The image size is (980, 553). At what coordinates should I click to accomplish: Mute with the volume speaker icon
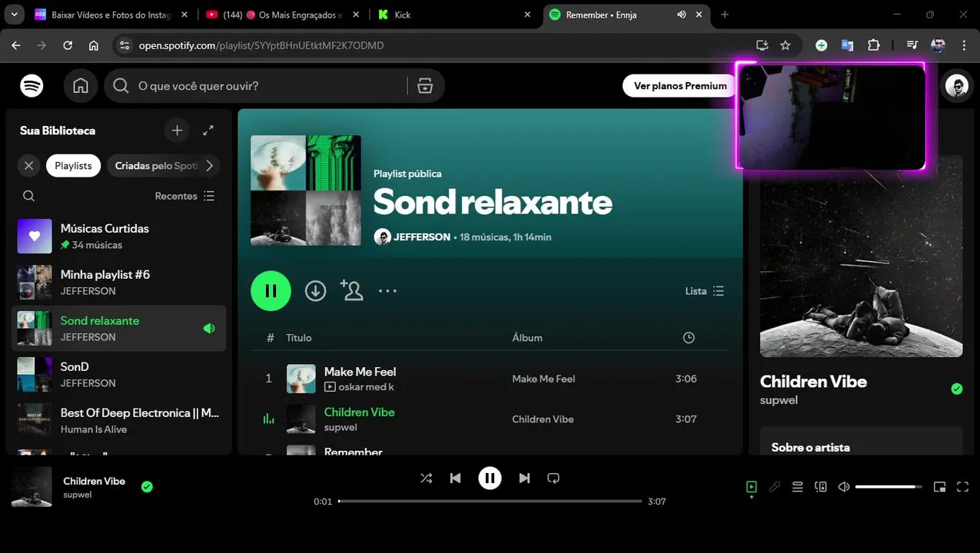pos(844,487)
